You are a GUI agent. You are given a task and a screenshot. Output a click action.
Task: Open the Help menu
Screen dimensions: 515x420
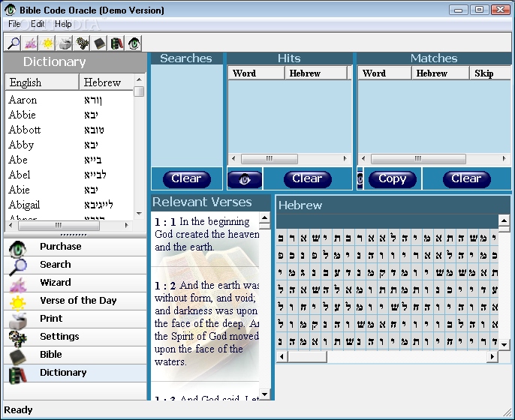(63, 24)
